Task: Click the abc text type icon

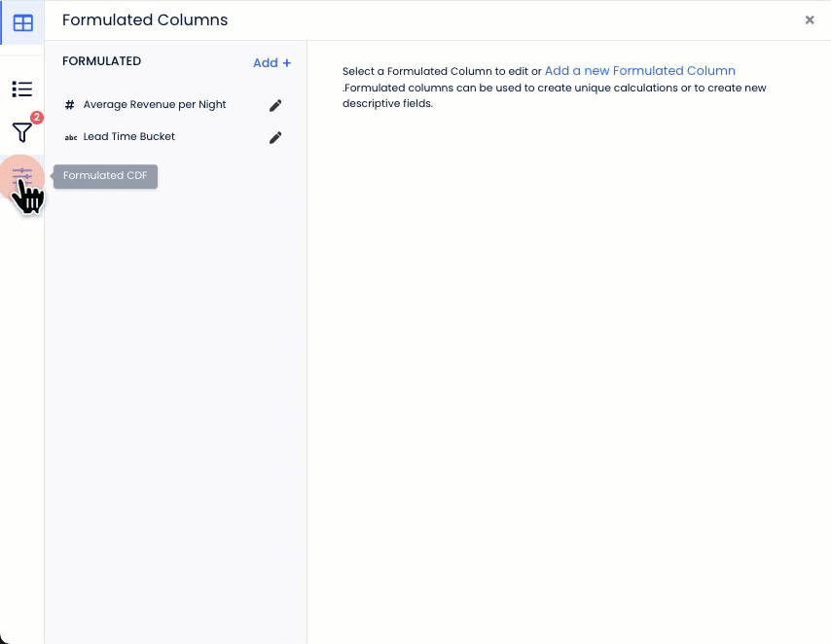Action: 70,137
